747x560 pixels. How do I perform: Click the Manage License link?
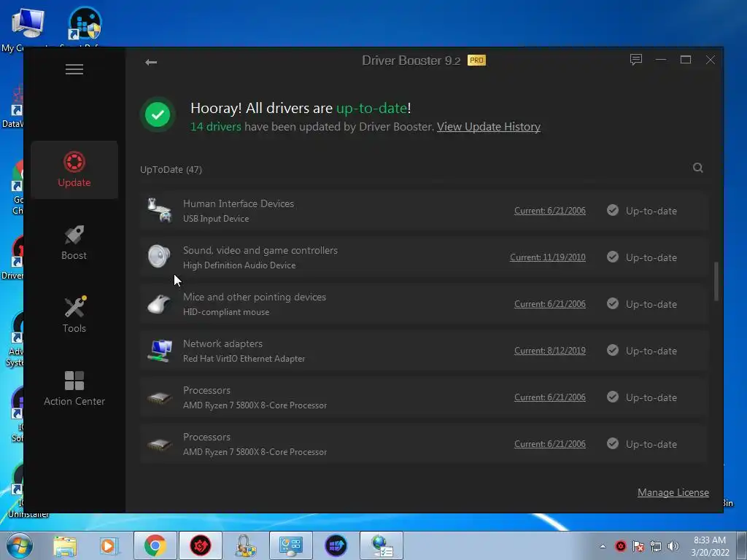(673, 492)
